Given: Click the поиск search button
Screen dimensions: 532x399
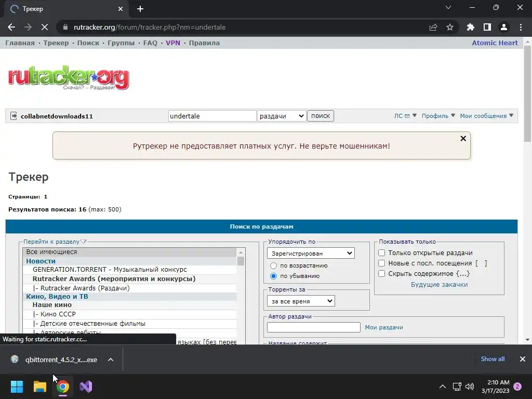Looking at the screenshot, I should pos(321,116).
